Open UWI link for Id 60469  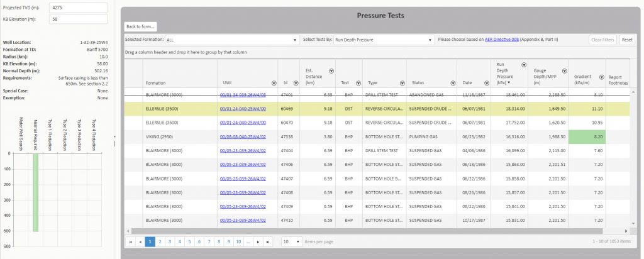pyautogui.click(x=243, y=109)
